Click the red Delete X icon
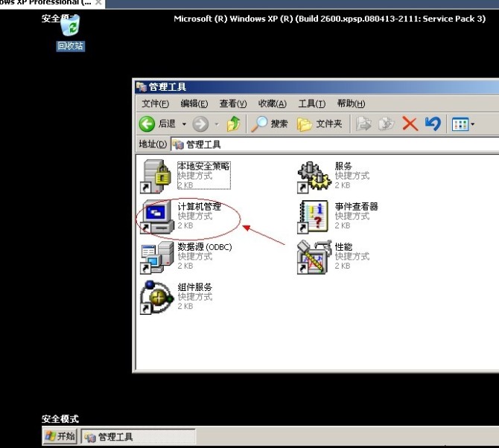 point(410,124)
